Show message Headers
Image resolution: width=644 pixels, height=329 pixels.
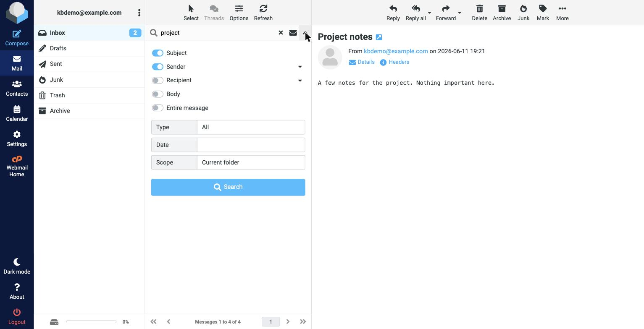394,62
